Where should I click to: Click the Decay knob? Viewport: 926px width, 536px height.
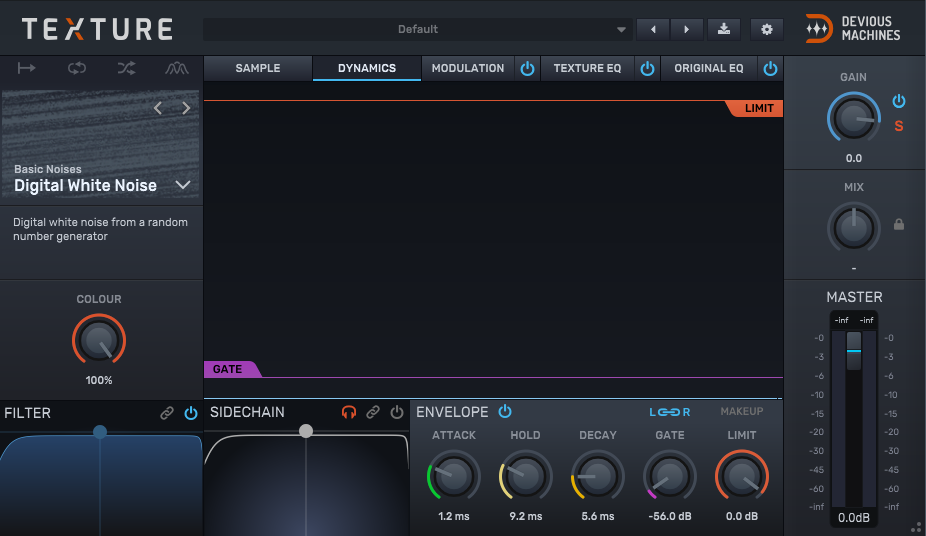pyautogui.click(x=598, y=476)
